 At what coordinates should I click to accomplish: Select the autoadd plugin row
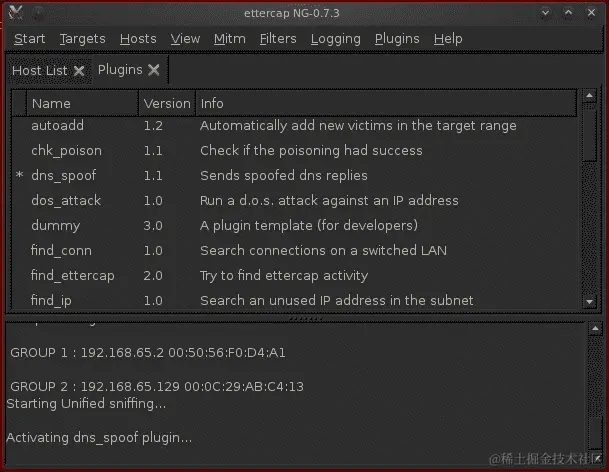[x=294, y=125]
